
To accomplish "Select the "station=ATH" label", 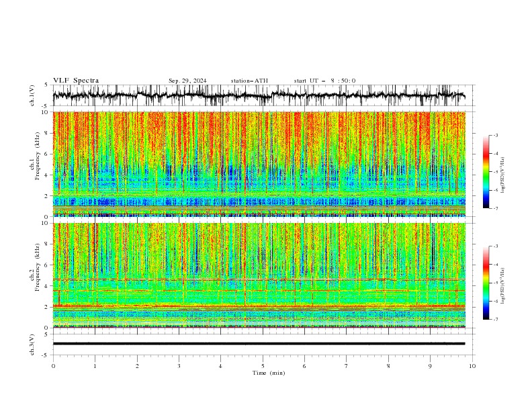I will pyautogui.click(x=249, y=81).
